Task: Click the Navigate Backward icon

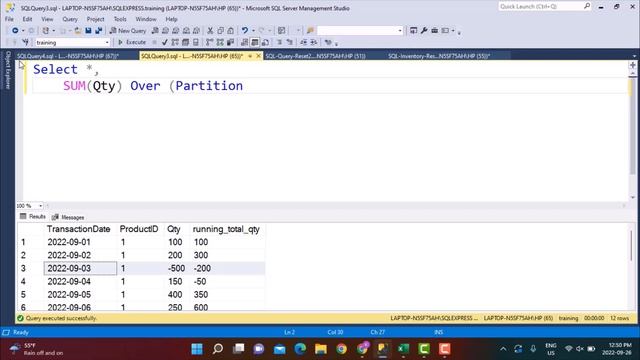Action: click(15, 31)
